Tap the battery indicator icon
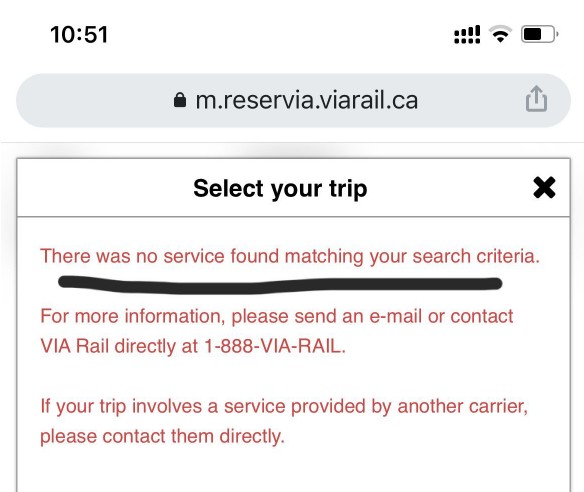584x492 pixels. coord(539,34)
